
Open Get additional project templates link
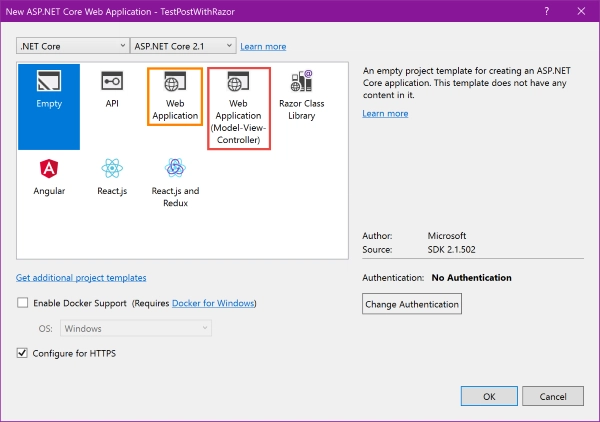(x=81, y=277)
